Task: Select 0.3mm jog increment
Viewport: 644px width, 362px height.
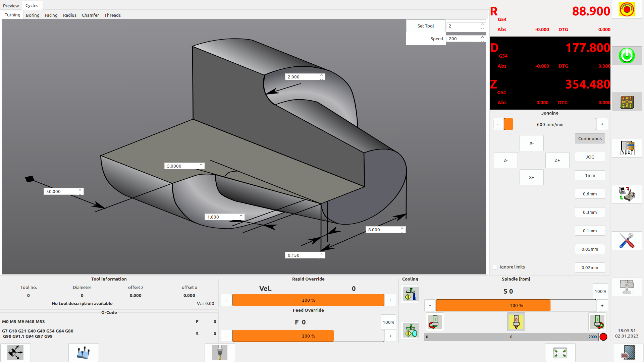Action: 590,212
